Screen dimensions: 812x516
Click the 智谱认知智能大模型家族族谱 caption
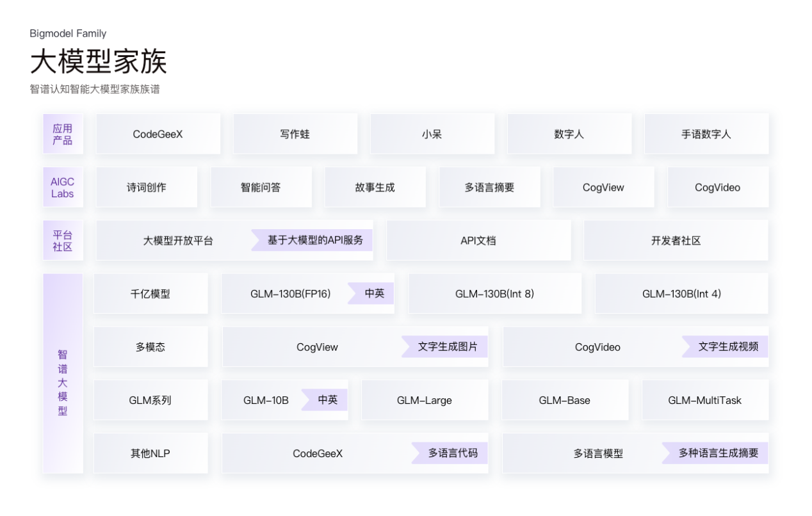[94, 90]
